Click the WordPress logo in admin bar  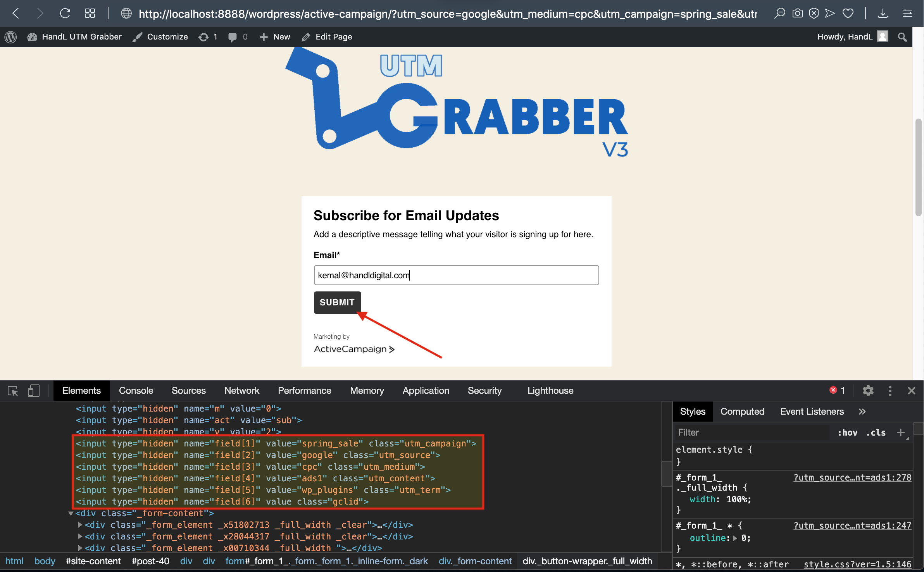(x=10, y=37)
